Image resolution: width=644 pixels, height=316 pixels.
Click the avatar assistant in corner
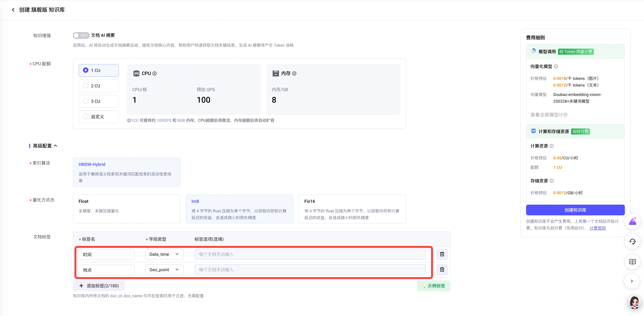coord(634,302)
